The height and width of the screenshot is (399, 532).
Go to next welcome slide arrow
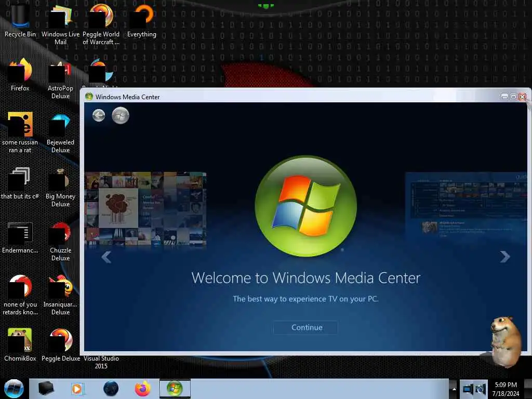(x=505, y=257)
